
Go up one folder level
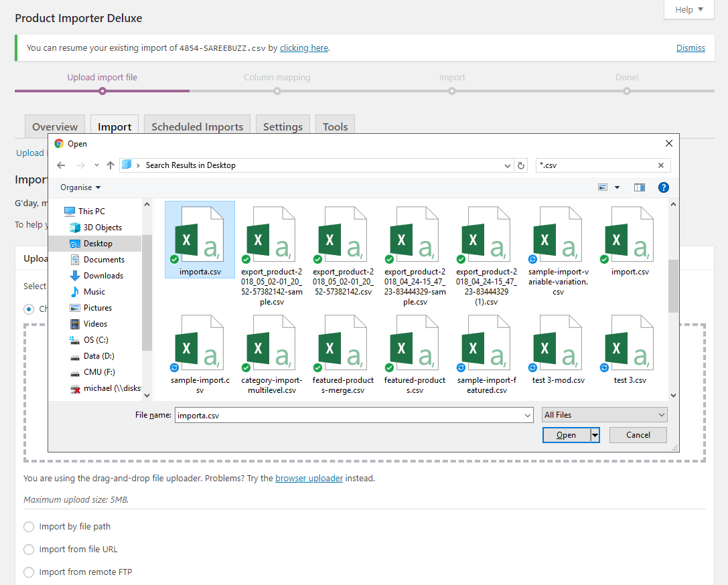(110, 165)
